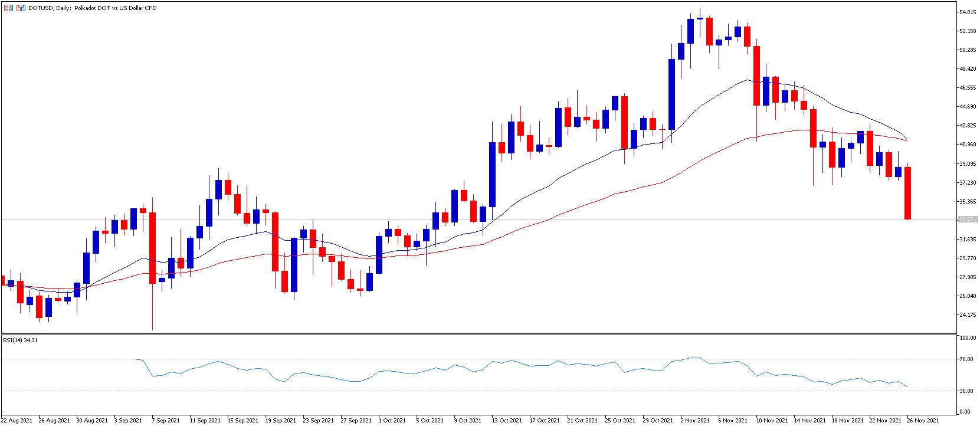980x426 pixels.
Task: Open the Depth of Market icon
Action: point(8,8)
